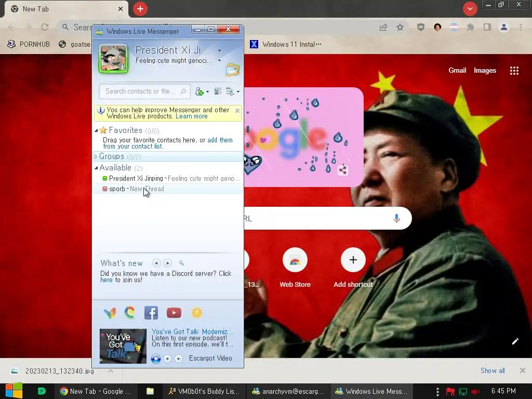Open Images link on New Tab page

point(485,71)
